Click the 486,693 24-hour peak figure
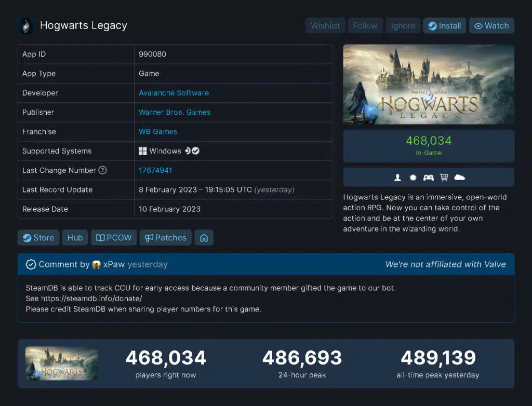The width and height of the screenshot is (532, 406). click(x=302, y=358)
